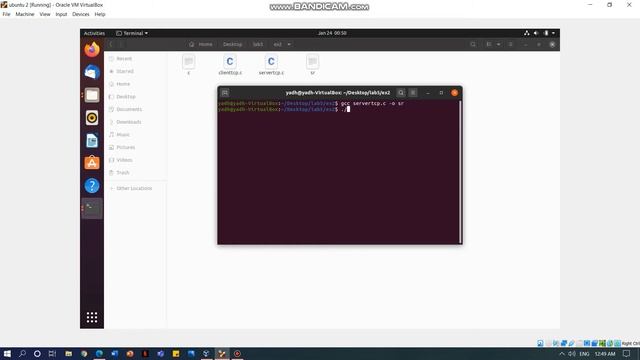Click the battery icon in Ubuntu top bar
Viewport: 640px width, 360px height.
click(x=546, y=33)
